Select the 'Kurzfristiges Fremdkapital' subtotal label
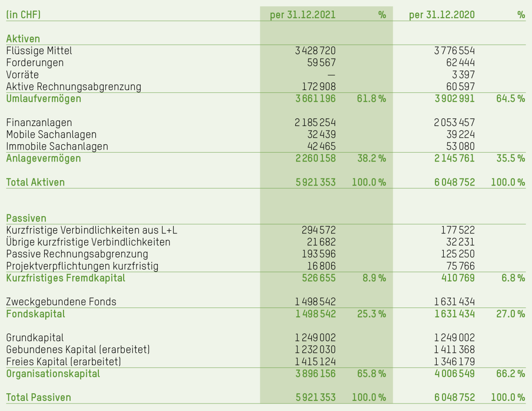This screenshot has width=532, height=411. pos(66,278)
